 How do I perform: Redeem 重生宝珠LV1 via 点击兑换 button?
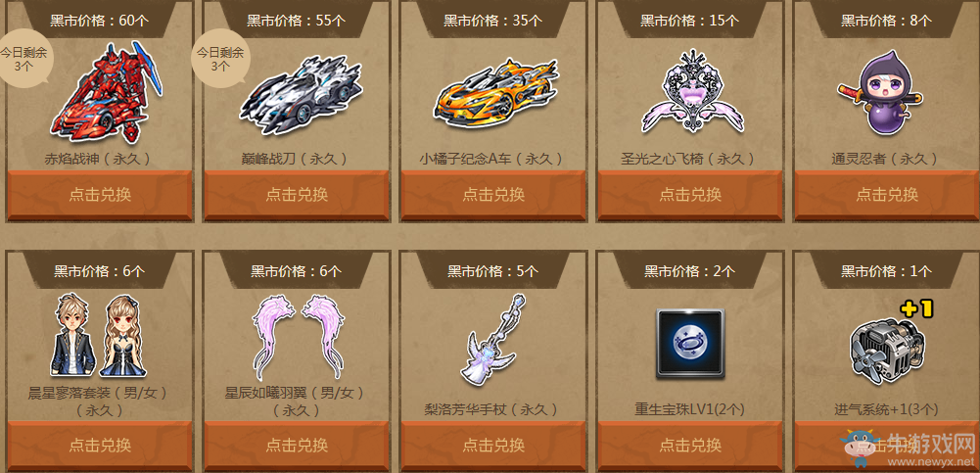point(690,446)
